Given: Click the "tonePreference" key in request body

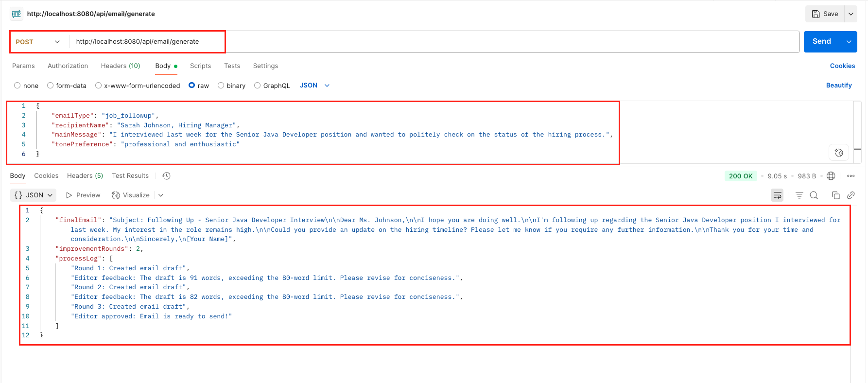Looking at the screenshot, I should coord(82,144).
